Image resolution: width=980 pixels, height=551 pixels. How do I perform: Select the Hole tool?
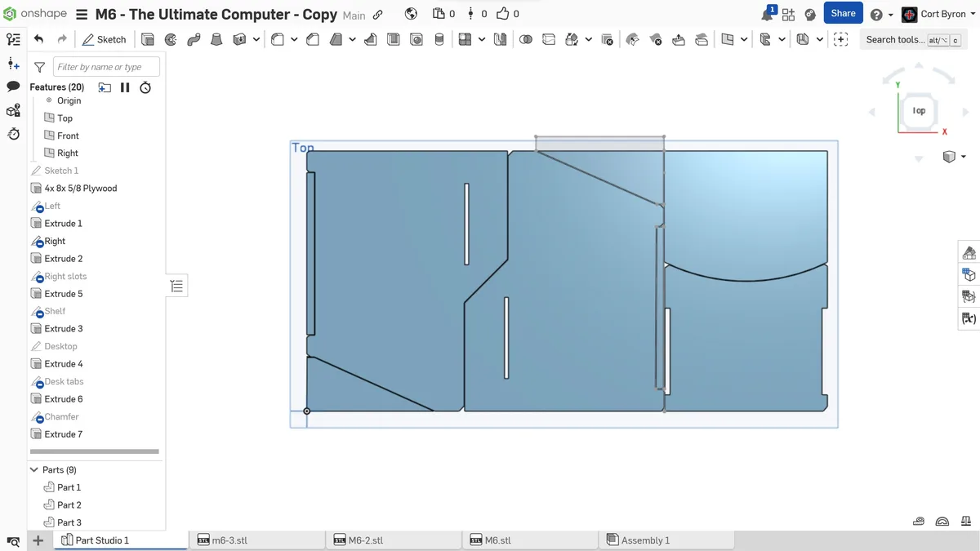(x=416, y=39)
